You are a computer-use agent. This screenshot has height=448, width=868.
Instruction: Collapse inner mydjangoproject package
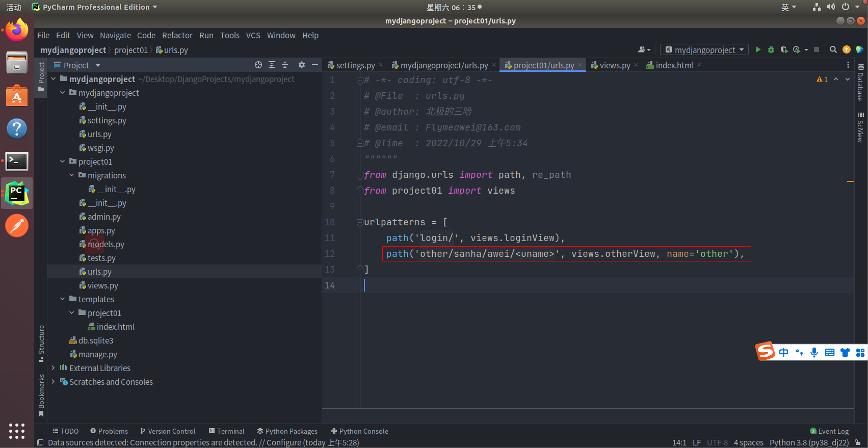tap(62, 93)
